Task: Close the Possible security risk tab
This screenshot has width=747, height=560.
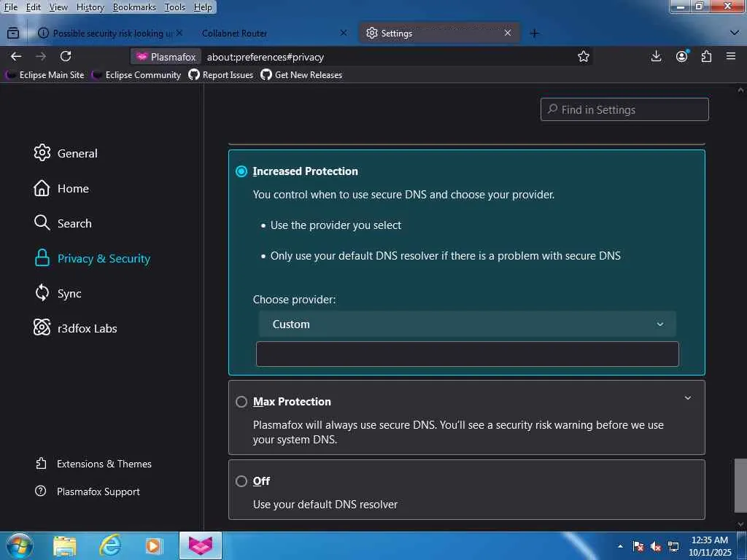Action: point(179,33)
